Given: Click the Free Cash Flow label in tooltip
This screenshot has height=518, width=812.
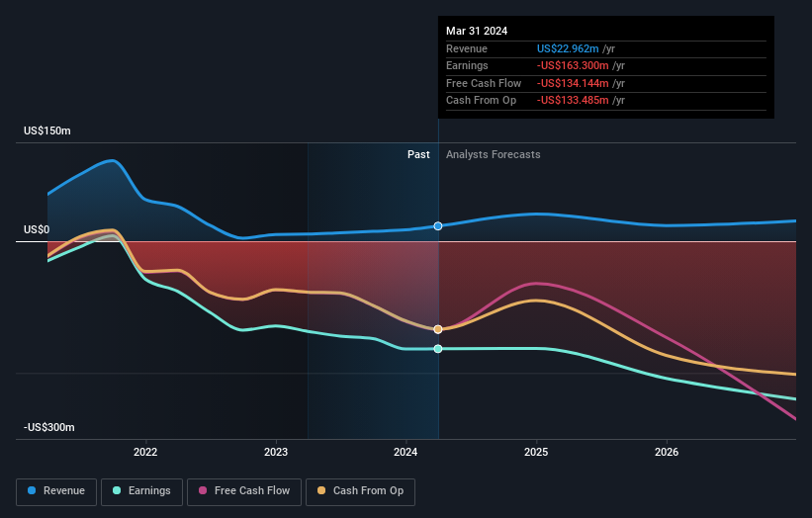Looking at the screenshot, I should (484, 83).
